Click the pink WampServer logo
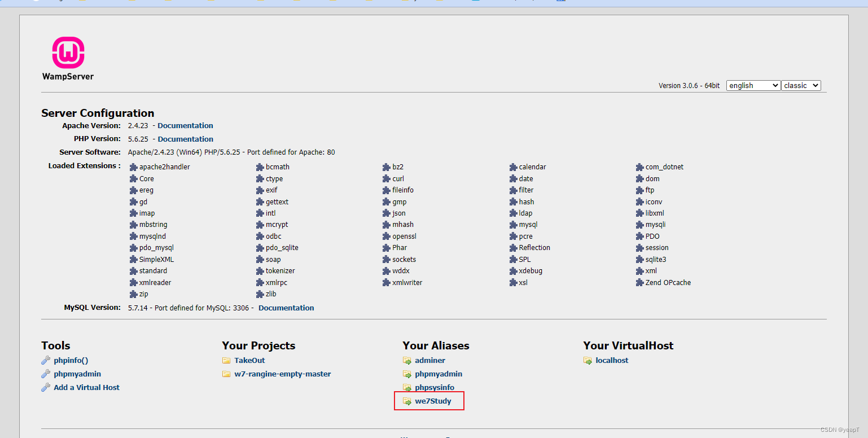868x438 pixels. 68,53
